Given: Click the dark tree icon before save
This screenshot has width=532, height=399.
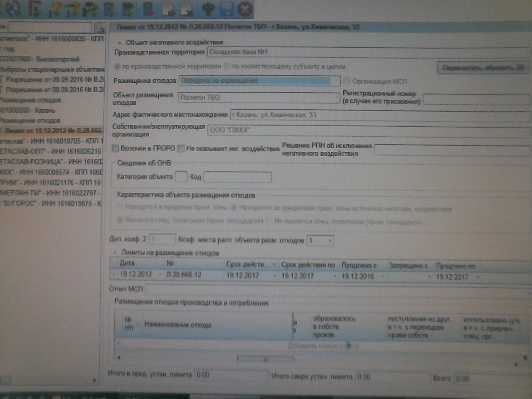Looking at the screenshot, I should point(207,9).
